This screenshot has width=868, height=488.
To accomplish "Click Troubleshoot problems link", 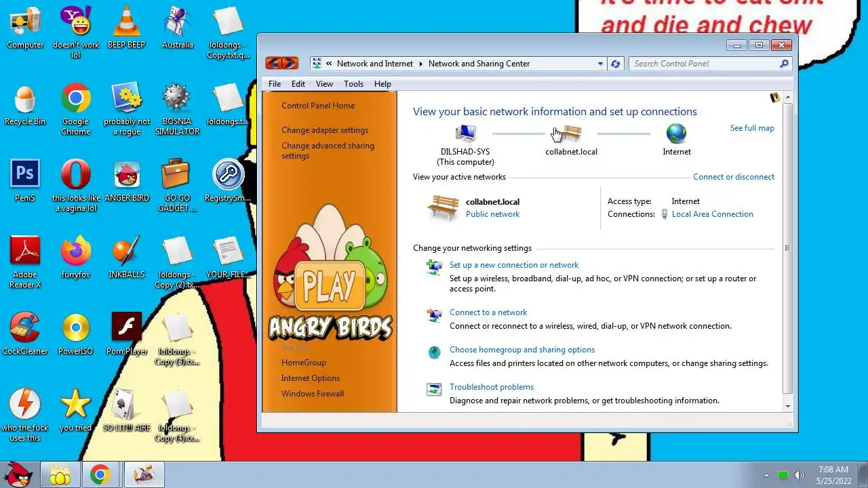I will click(x=492, y=387).
